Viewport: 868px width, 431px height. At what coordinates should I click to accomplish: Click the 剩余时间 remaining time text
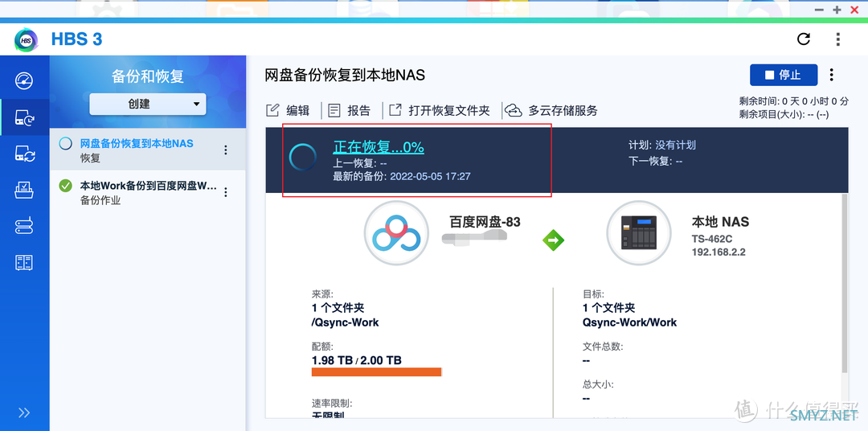click(793, 101)
